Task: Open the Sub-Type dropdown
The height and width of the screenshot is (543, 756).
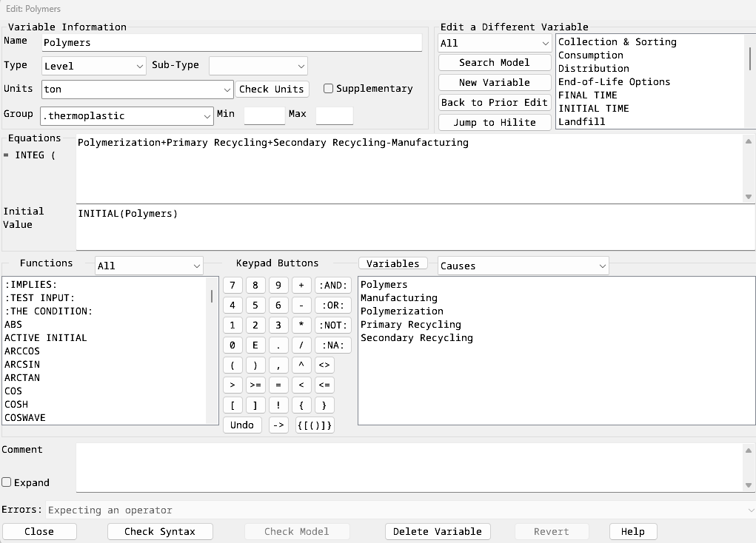Action: [258, 66]
